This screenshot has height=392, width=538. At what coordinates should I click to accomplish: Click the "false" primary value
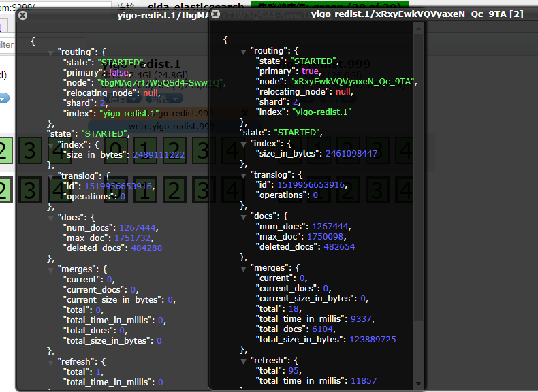(x=118, y=72)
